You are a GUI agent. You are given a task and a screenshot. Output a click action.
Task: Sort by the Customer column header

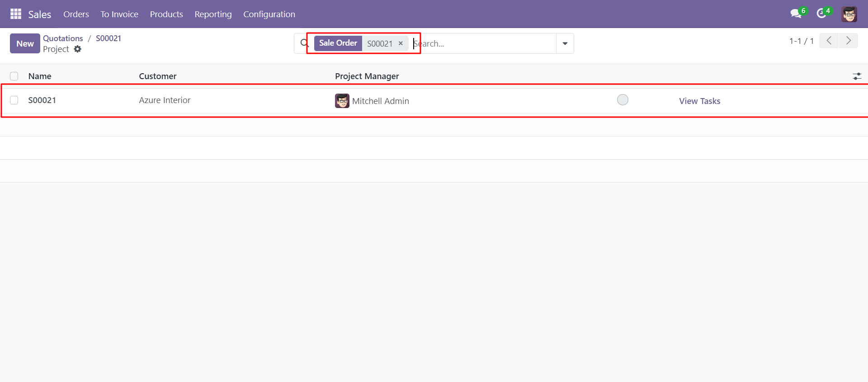[x=158, y=76]
